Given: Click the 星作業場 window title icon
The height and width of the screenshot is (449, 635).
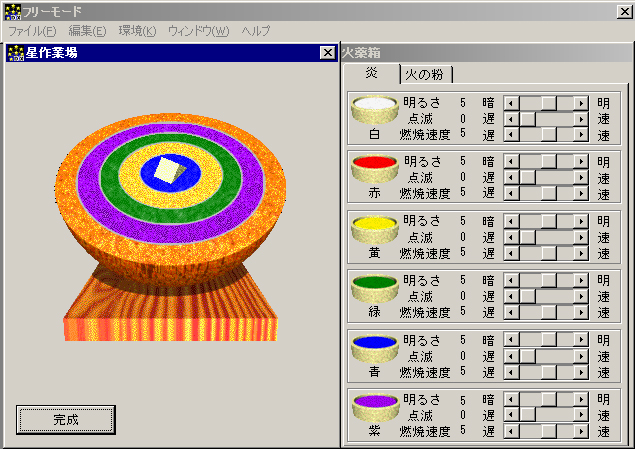Looking at the screenshot, I should point(15,53).
